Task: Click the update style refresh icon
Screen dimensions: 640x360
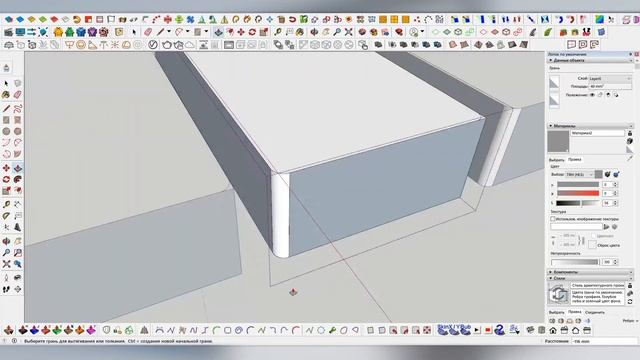Action: pos(630,302)
